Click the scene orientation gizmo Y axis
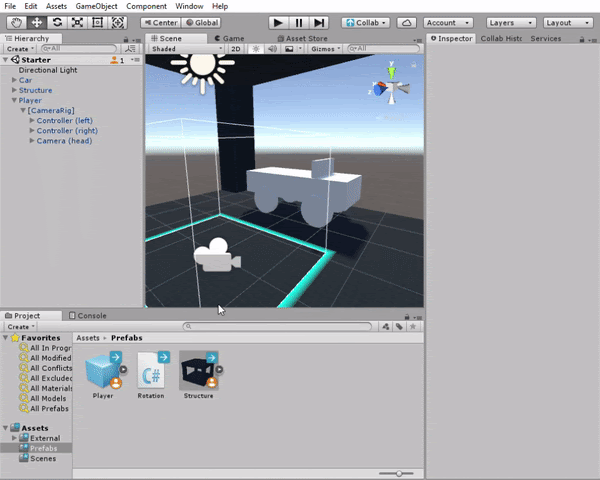Screen dimensions: 600x480 pyautogui.click(x=391, y=72)
